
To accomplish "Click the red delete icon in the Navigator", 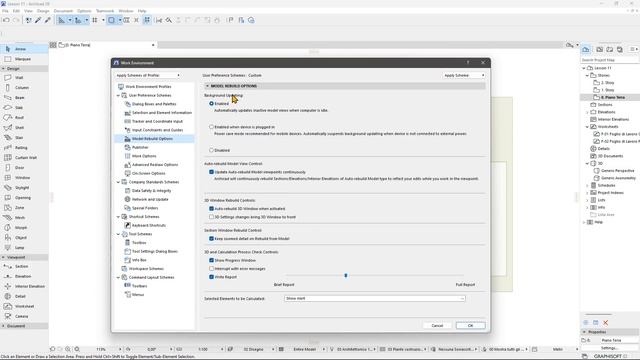I will (606, 322).
